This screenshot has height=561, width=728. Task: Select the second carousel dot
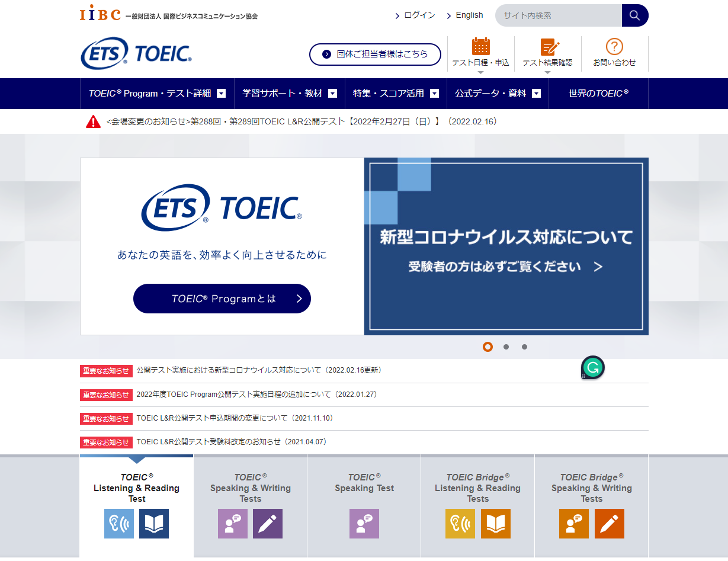click(x=506, y=347)
